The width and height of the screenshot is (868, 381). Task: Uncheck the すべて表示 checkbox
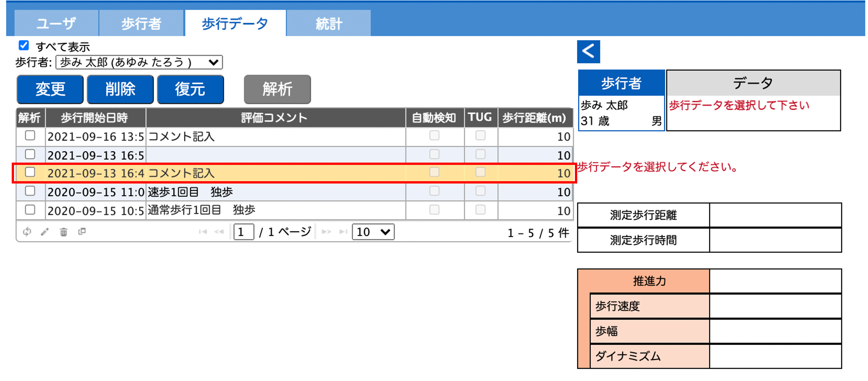pyautogui.click(x=24, y=45)
